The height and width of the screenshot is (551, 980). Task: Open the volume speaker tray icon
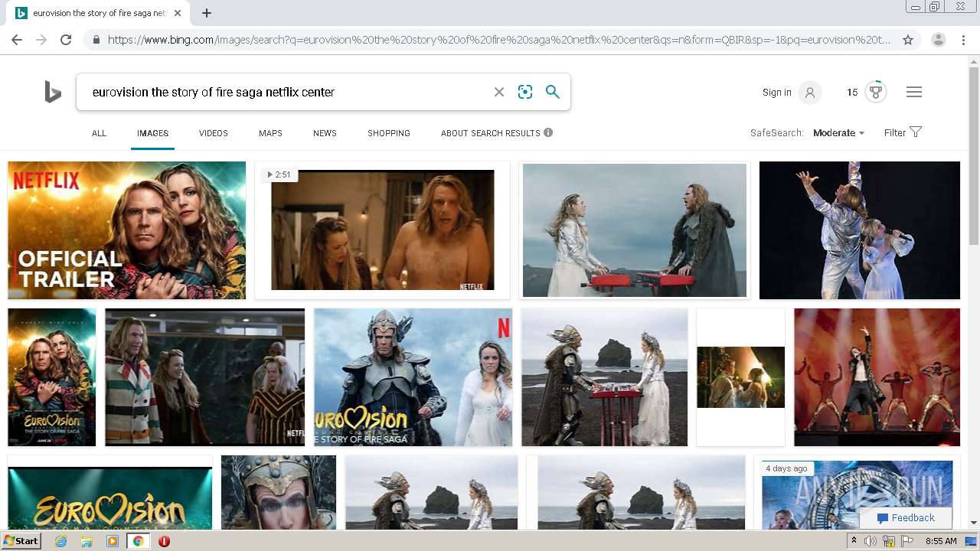871,541
